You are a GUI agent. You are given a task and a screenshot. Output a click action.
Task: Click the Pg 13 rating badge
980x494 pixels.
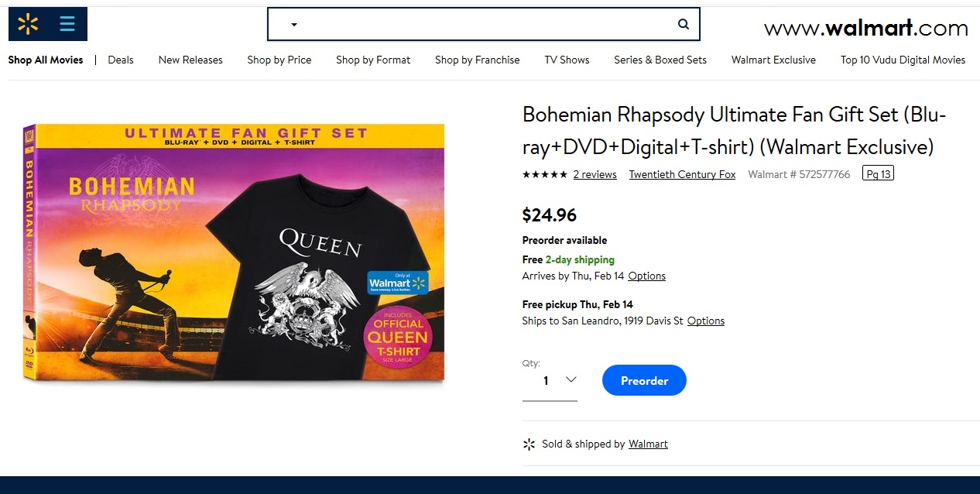click(878, 173)
